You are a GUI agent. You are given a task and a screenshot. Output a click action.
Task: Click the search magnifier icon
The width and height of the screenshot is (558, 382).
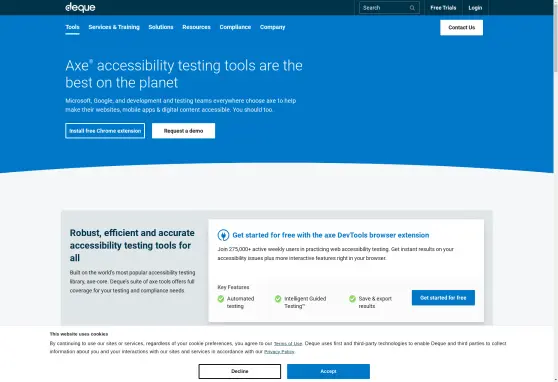point(412,8)
